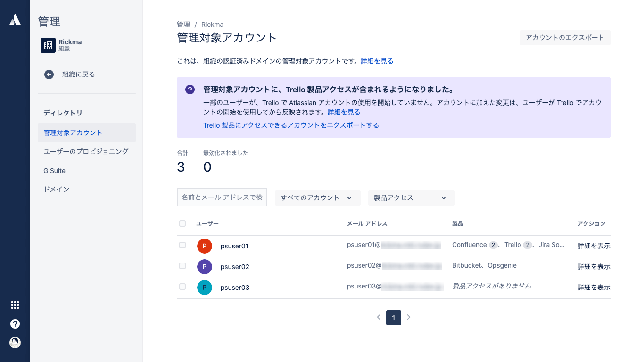Open the app switcher grid icon
The width and height of the screenshot is (644, 362).
pyautogui.click(x=15, y=305)
